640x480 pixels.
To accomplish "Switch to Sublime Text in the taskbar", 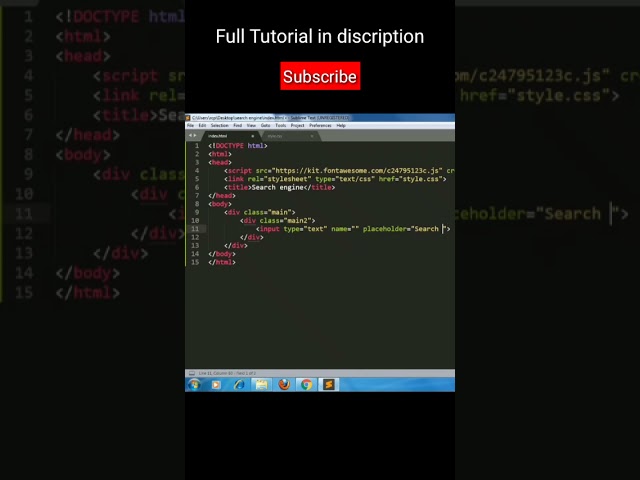I will pyautogui.click(x=329, y=384).
